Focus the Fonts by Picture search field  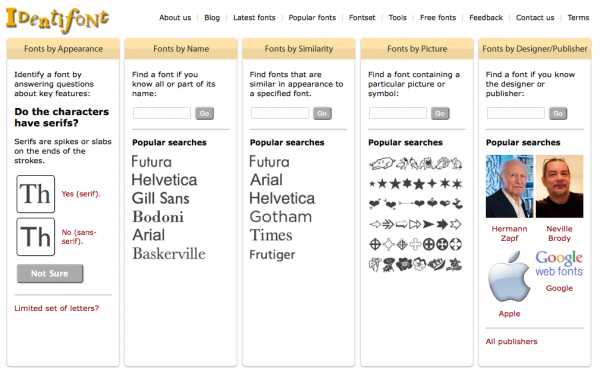click(398, 113)
